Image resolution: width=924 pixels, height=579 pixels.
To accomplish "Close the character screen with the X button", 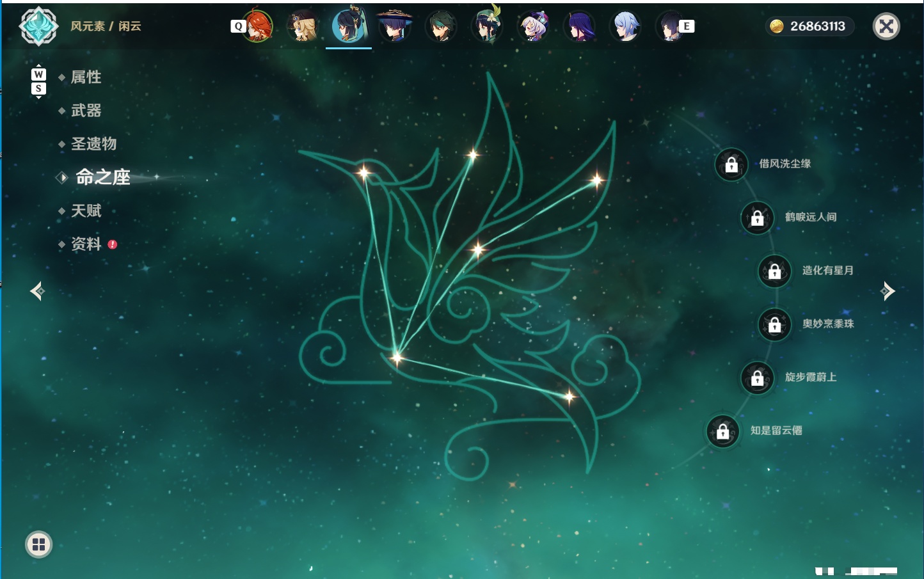I will click(x=886, y=26).
